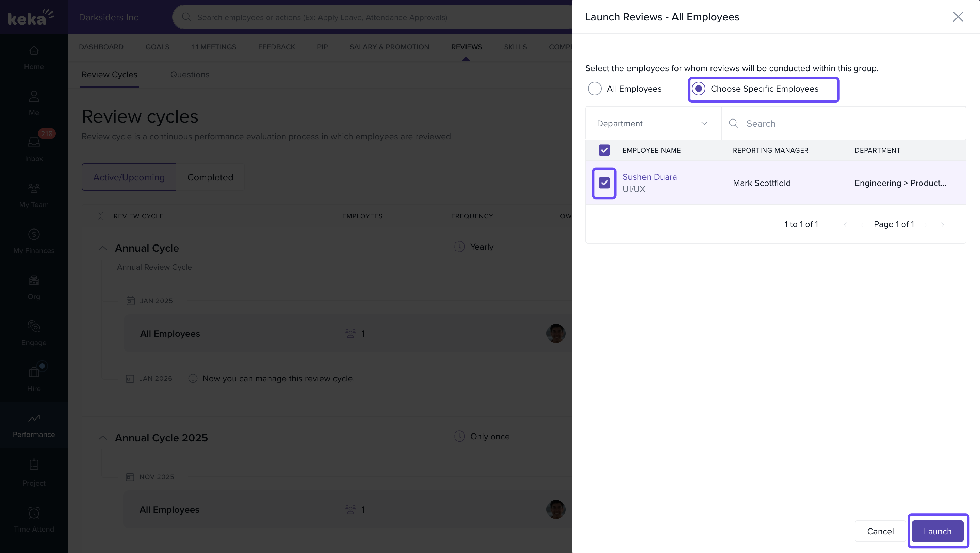Select the All Employees radio option
980x553 pixels.
pos(594,89)
